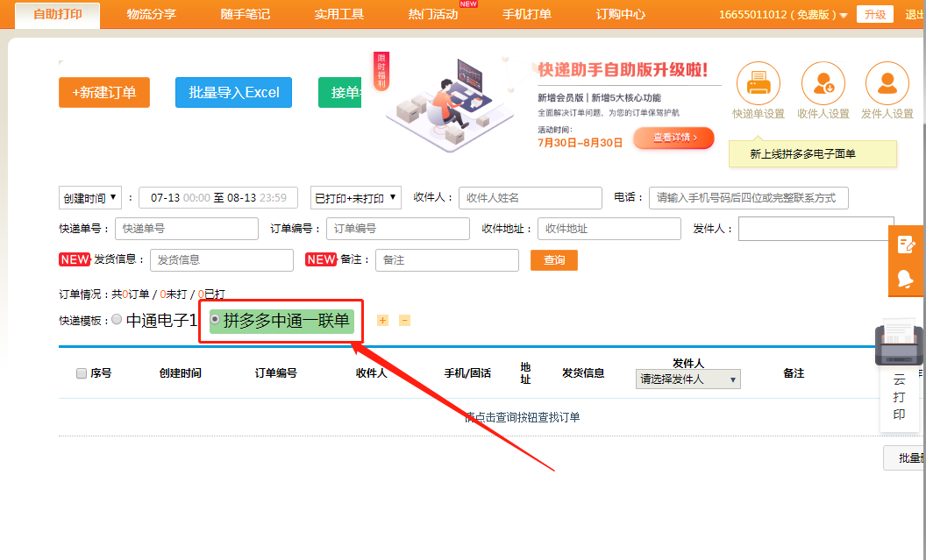Select 拼多多中通一联单 template radio
Screen dimensions: 926x560
[x=216, y=319]
